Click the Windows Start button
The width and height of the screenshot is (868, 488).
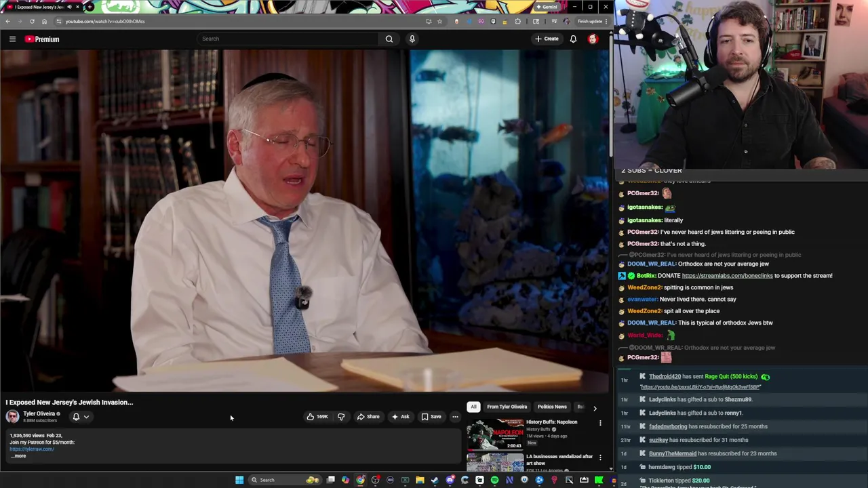pos(239,480)
